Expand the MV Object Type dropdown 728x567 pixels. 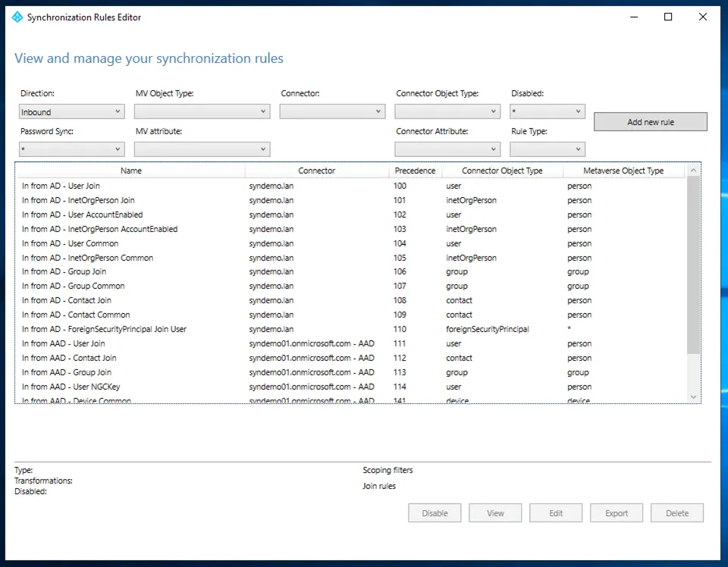(202, 111)
